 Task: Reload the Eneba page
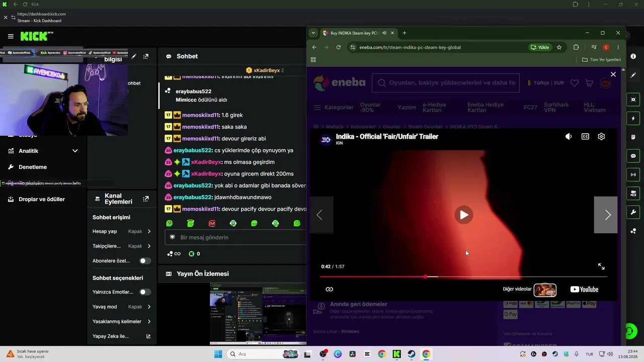tap(339, 47)
